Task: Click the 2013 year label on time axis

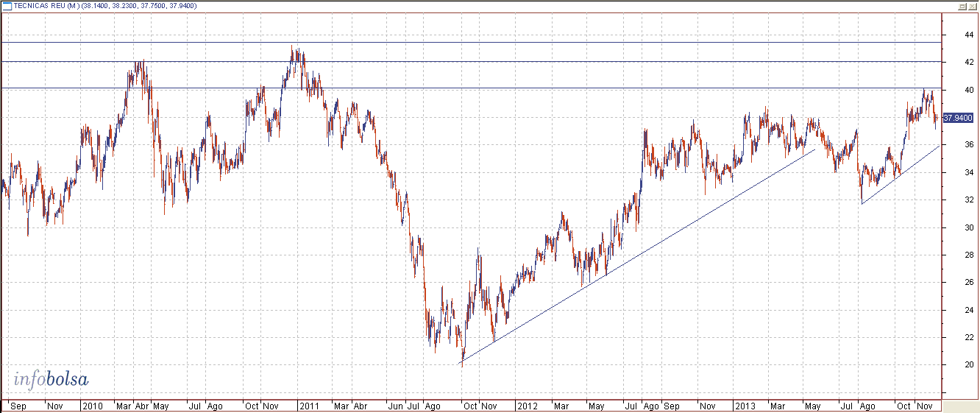Action: 745,406
